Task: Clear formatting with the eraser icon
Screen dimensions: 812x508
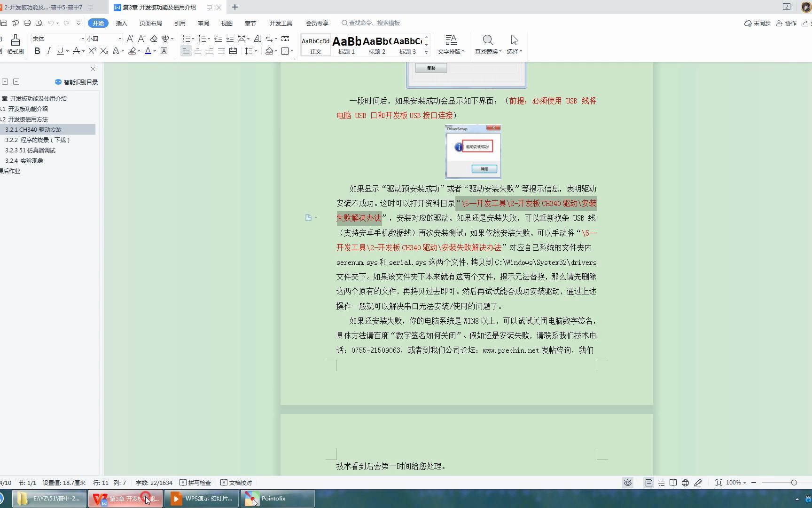Action: click(153, 39)
